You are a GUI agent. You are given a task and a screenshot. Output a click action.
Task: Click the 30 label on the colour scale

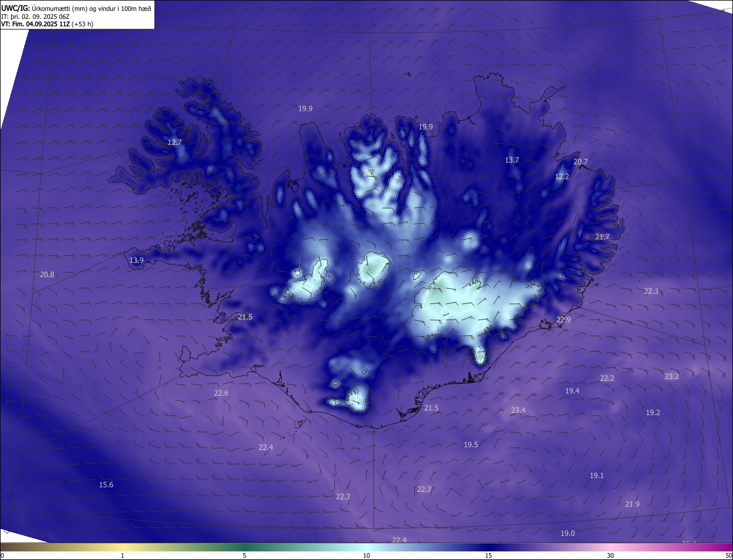point(610,556)
